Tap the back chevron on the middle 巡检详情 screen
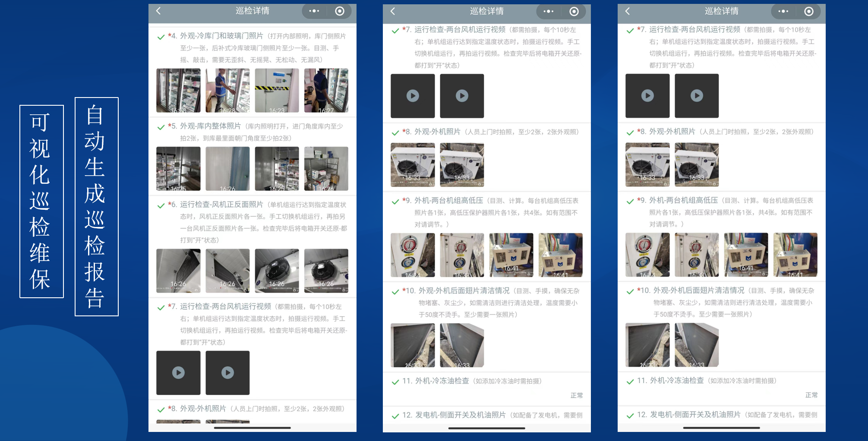 (393, 12)
